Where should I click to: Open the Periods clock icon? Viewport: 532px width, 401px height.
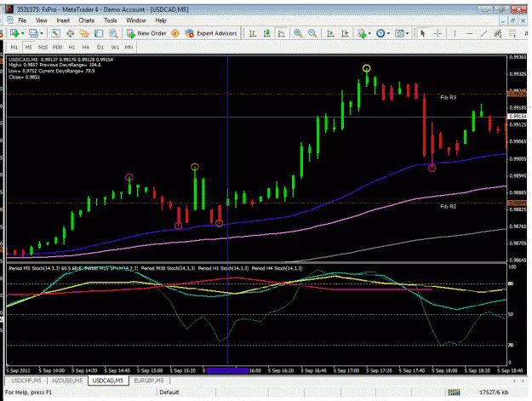380,33
